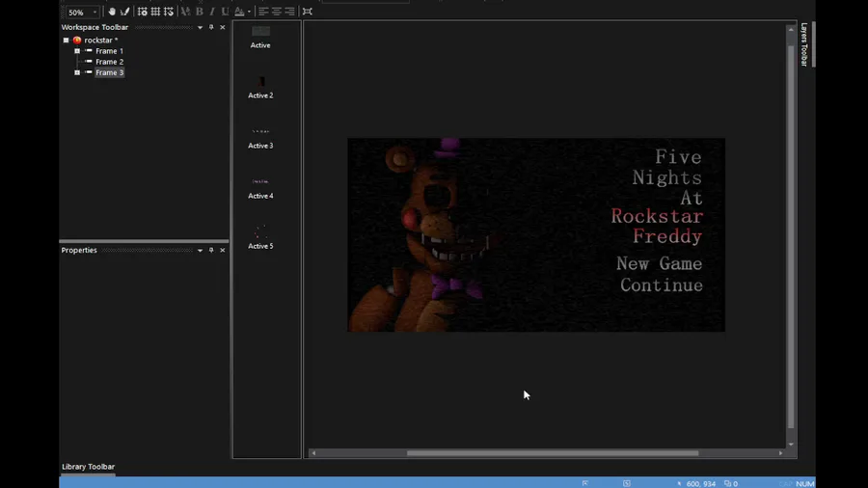Open grid setup options icon
Screen dimensions: 868x488
click(x=143, y=11)
